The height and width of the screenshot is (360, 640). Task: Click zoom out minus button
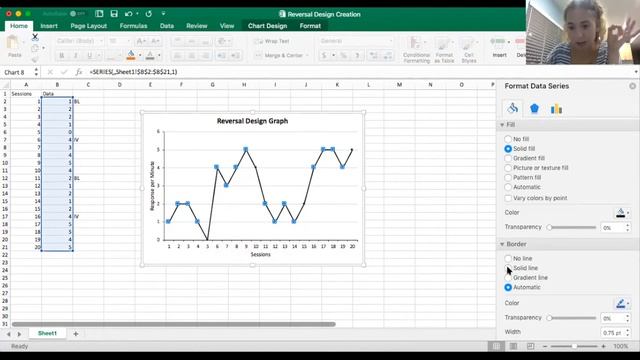(x=544, y=346)
